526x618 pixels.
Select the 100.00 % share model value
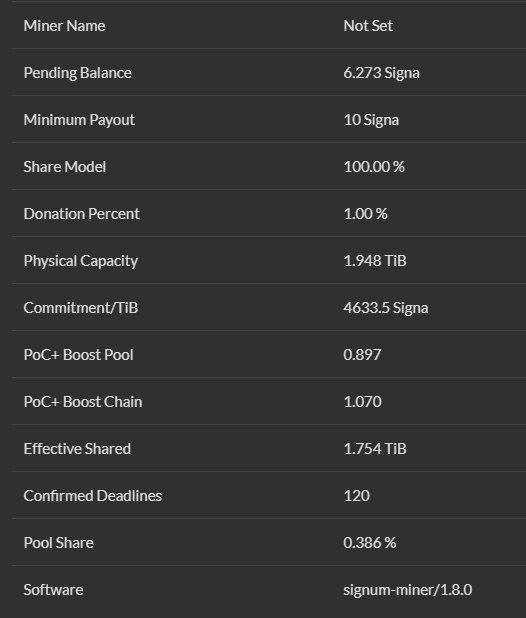(x=374, y=167)
